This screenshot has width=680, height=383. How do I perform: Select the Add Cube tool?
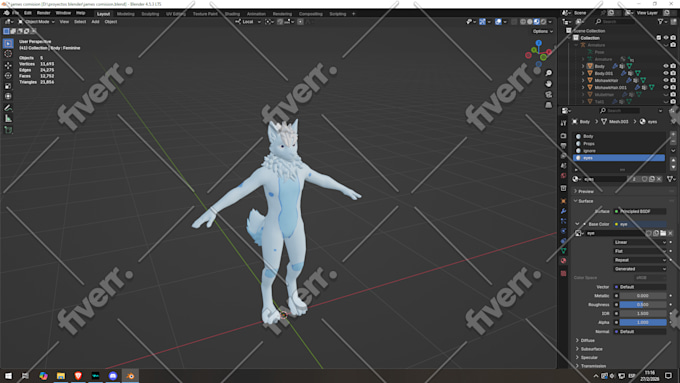pyautogui.click(x=8, y=130)
